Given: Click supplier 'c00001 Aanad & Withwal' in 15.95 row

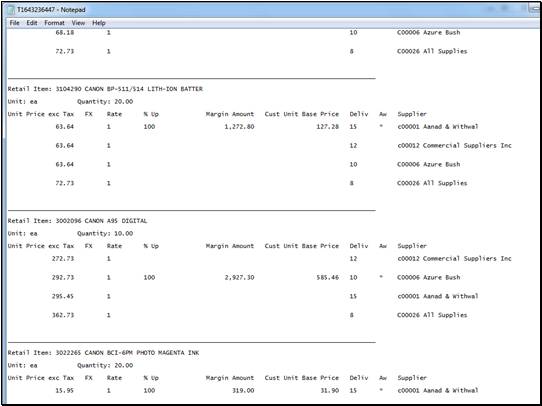Looking at the screenshot, I should 438,390.
